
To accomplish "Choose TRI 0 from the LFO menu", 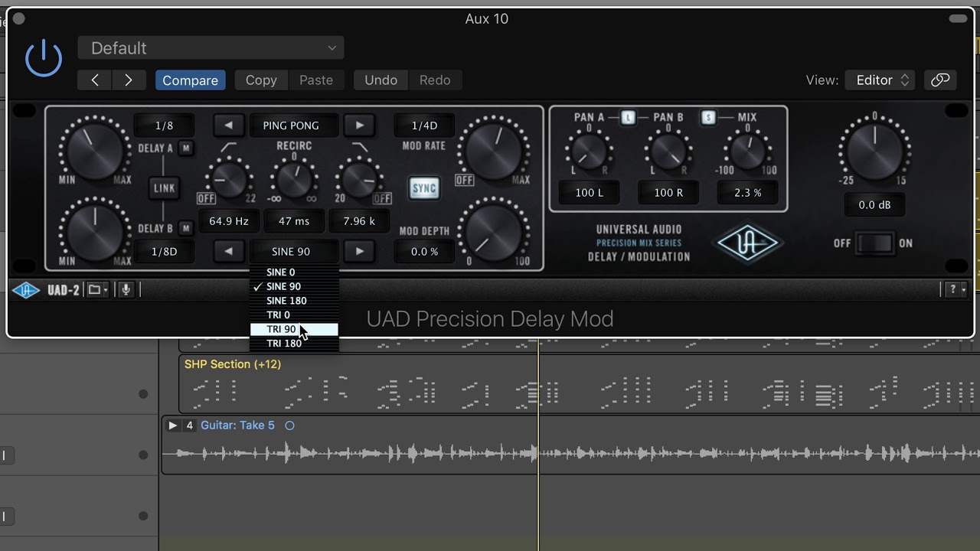I will (x=294, y=315).
